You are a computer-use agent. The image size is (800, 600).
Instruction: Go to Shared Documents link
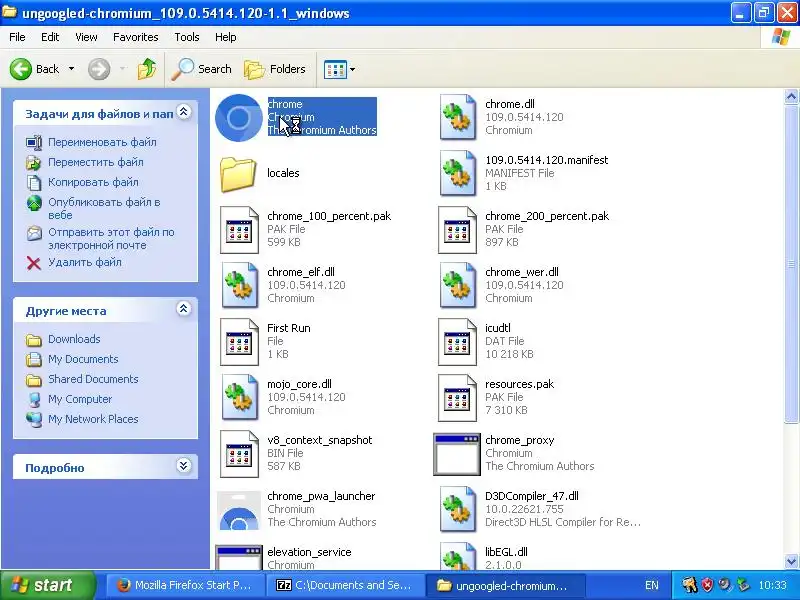click(x=93, y=379)
